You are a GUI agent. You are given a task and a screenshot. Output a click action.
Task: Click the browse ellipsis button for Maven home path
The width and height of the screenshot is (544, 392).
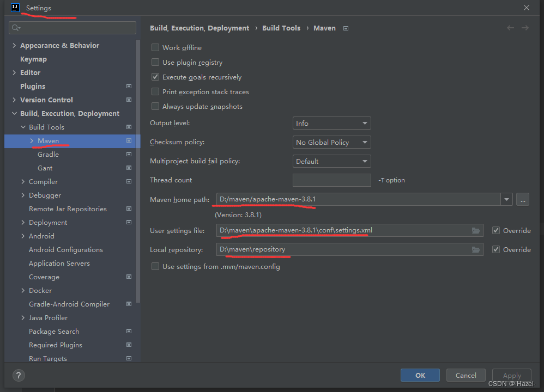pos(522,199)
